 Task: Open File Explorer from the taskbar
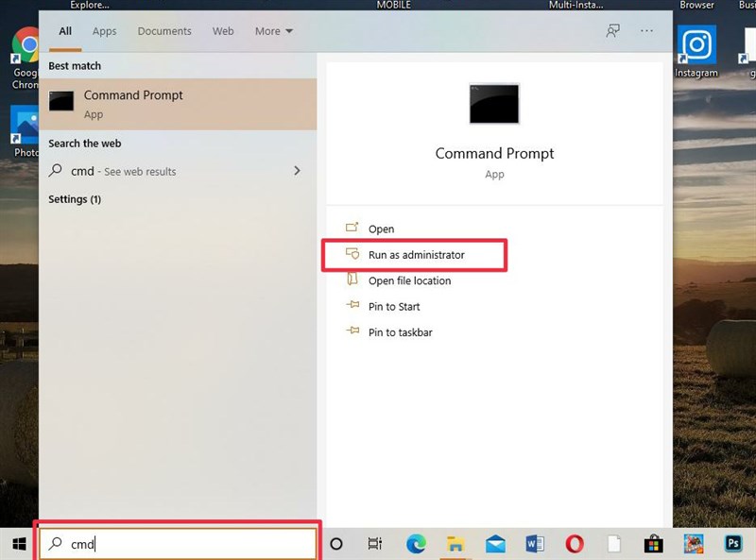tap(455, 544)
